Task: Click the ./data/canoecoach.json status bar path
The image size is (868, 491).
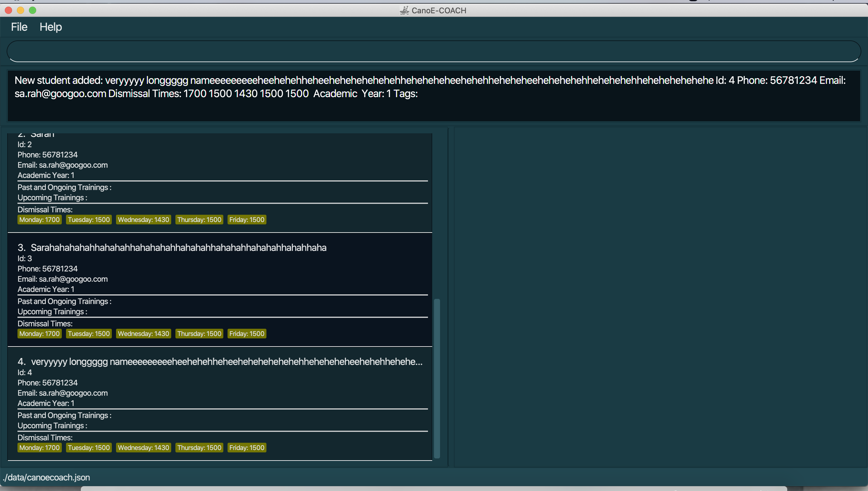Action: pos(46,477)
